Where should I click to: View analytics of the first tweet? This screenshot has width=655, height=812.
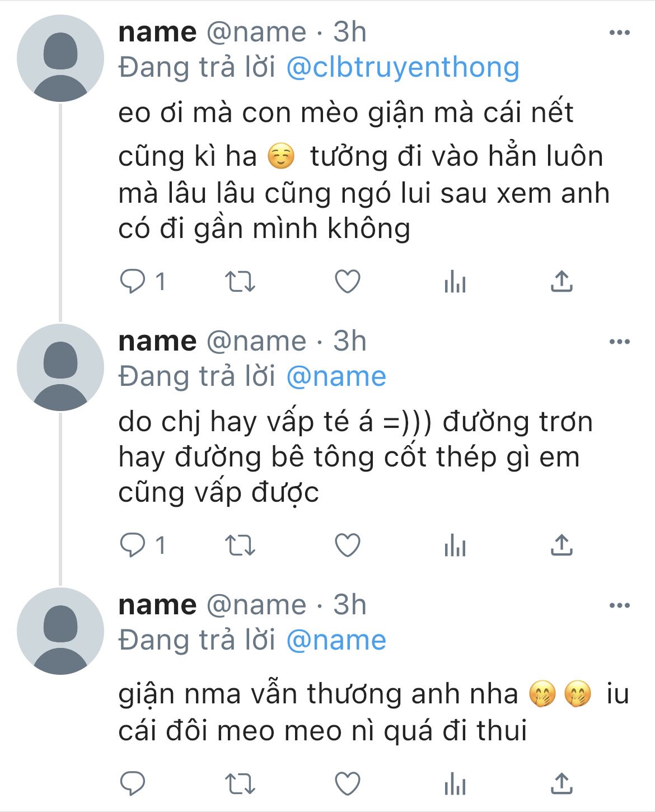click(455, 282)
